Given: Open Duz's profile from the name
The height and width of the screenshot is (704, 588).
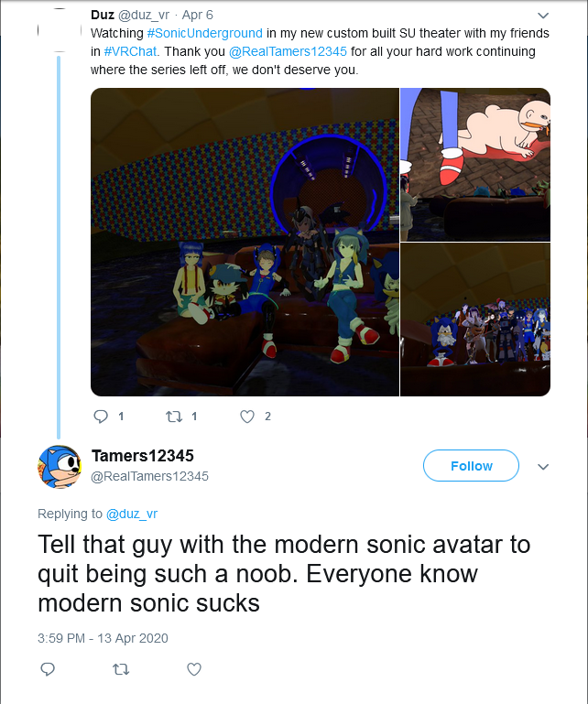Looking at the screenshot, I should pyautogui.click(x=103, y=16).
